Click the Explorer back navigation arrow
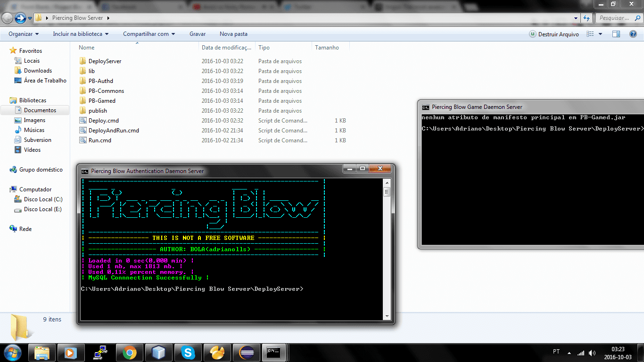The height and width of the screenshot is (362, 644). pos(7,18)
